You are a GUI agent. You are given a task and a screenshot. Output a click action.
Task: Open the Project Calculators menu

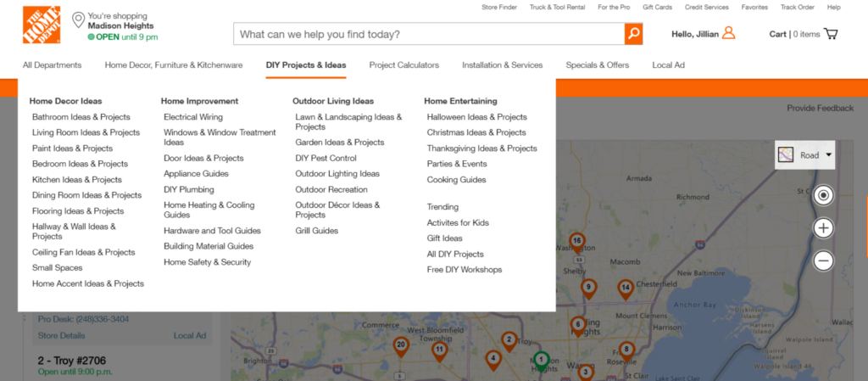[403, 65]
